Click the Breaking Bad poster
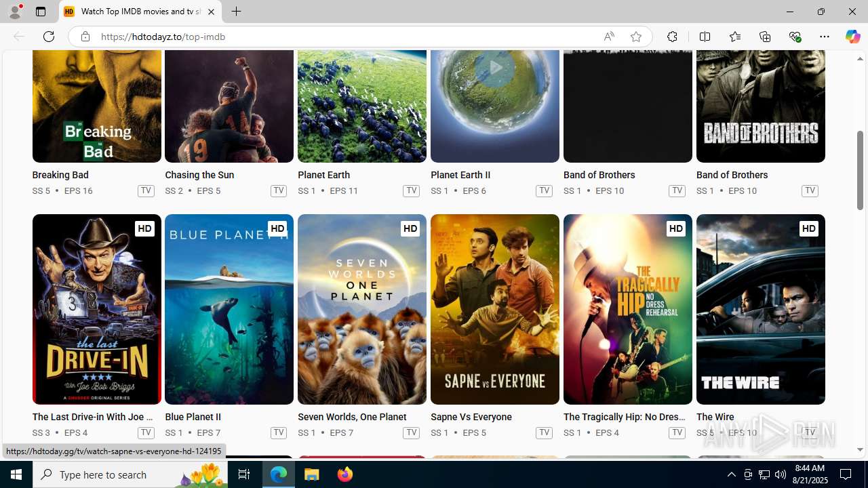868x488 pixels. pos(96,106)
